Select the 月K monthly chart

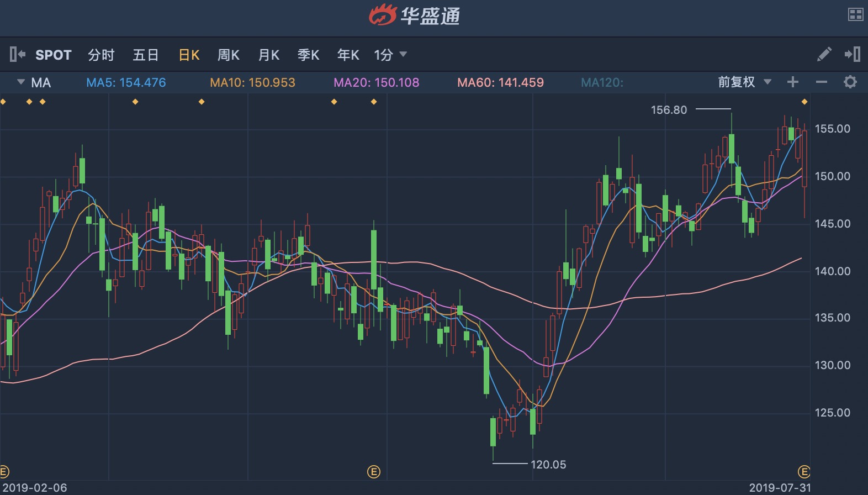[x=269, y=55]
